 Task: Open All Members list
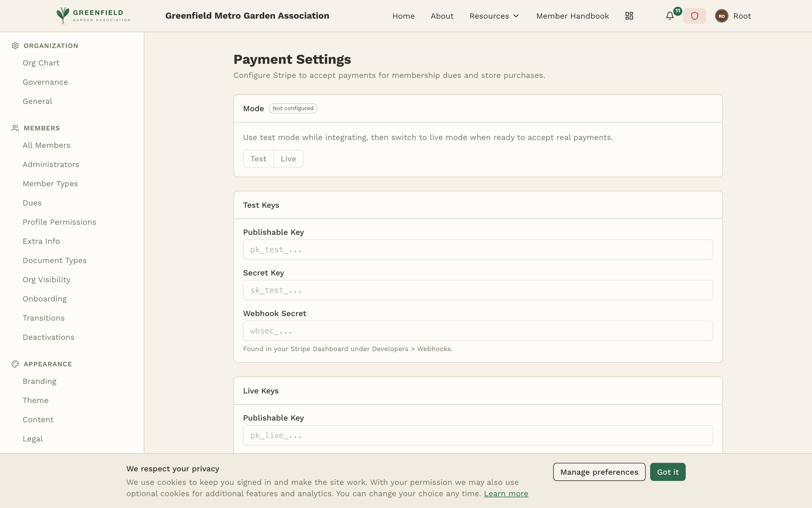[x=46, y=145]
